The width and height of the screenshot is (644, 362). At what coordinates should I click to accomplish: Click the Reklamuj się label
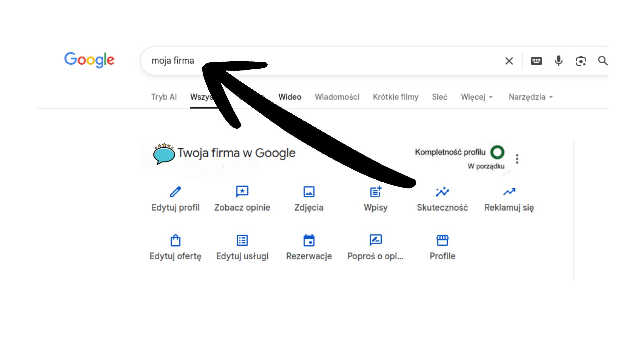(x=509, y=207)
